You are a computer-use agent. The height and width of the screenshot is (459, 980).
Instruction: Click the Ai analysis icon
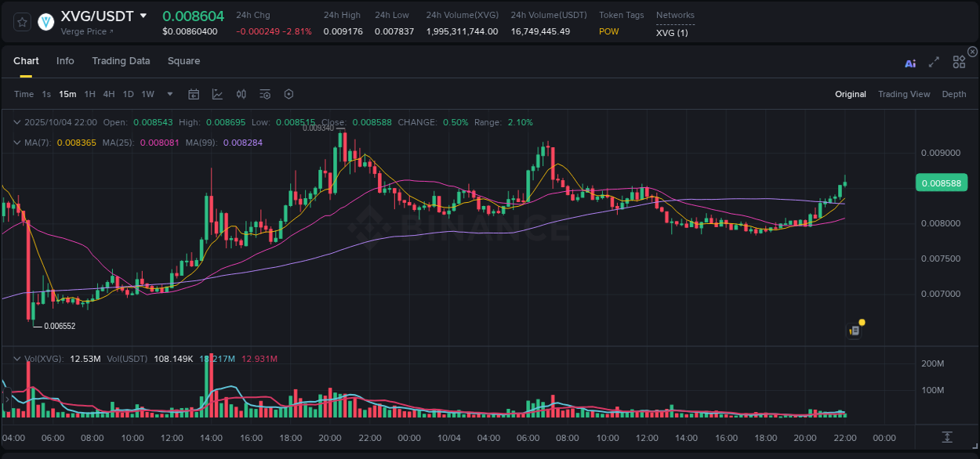(910, 63)
